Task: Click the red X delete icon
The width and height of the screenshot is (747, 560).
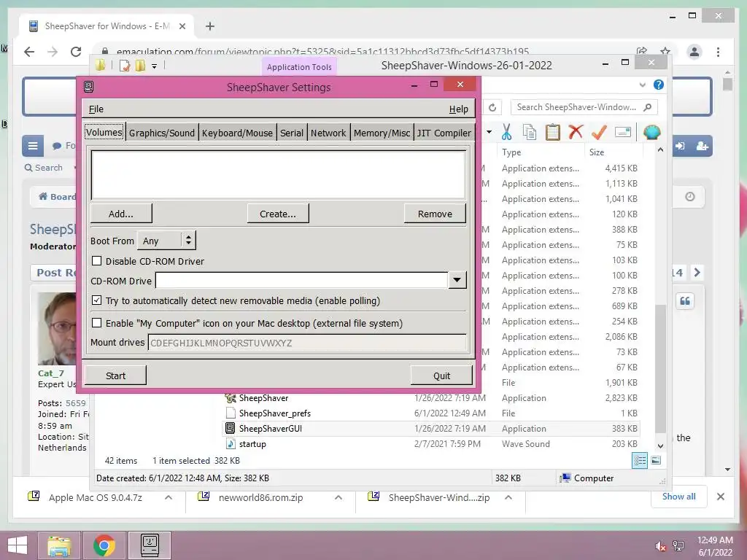Action: click(576, 131)
